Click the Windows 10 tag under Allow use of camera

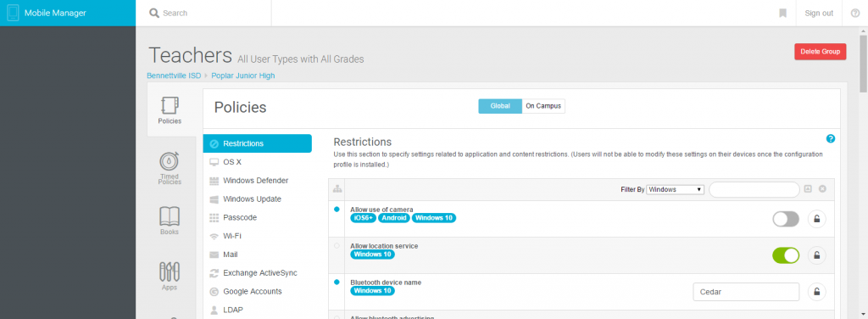pos(434,218)
